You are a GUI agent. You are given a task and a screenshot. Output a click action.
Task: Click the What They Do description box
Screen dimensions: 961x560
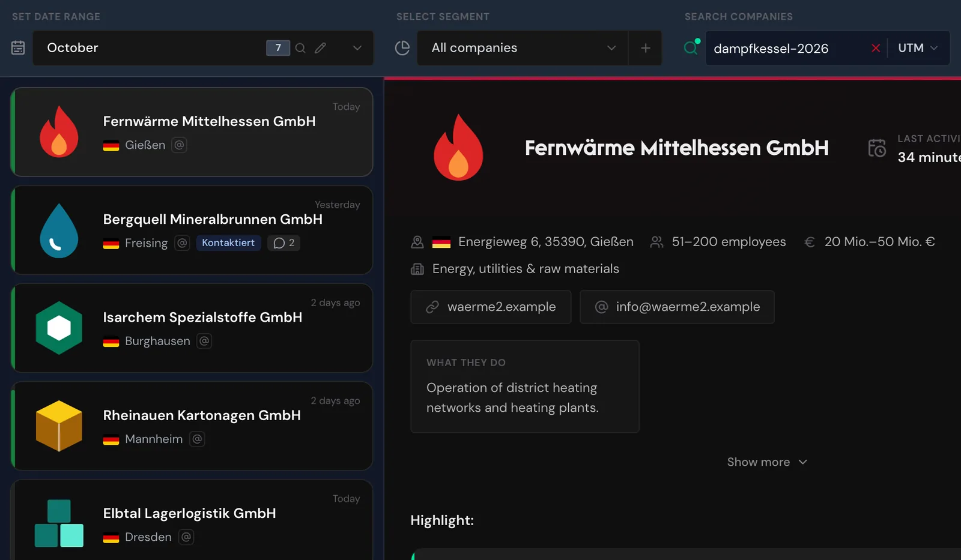coord(525,387)
